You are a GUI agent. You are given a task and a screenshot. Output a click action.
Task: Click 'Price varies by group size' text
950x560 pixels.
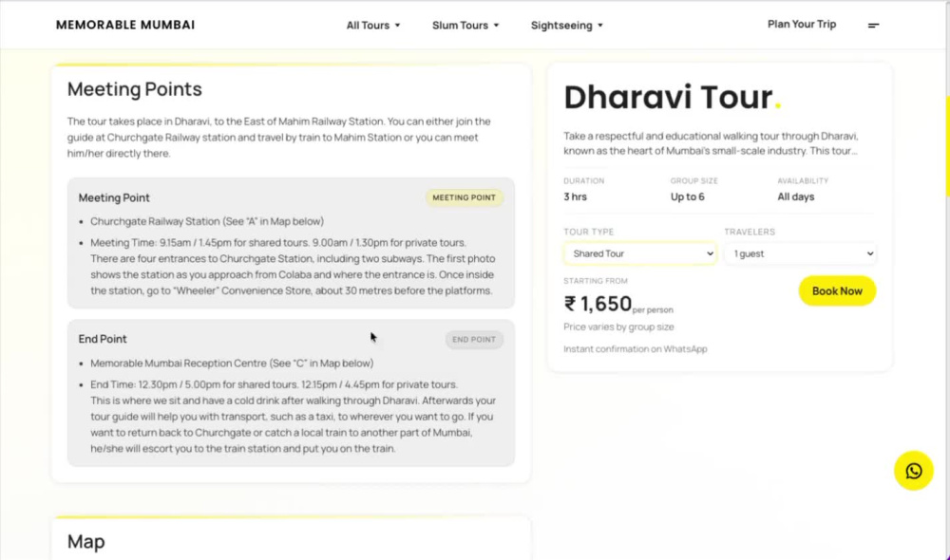pyautogui.click(x=618, y=327)
